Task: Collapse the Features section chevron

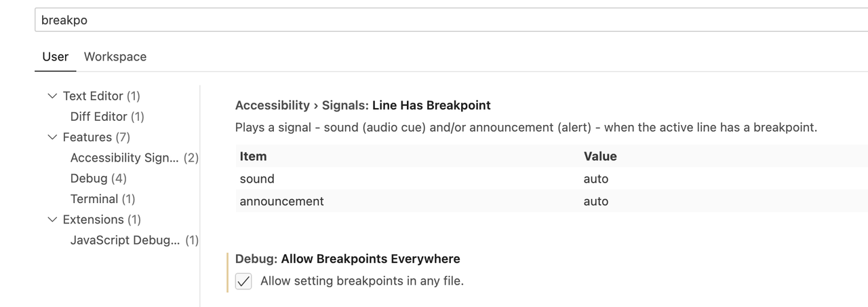Action: point(52,137)
